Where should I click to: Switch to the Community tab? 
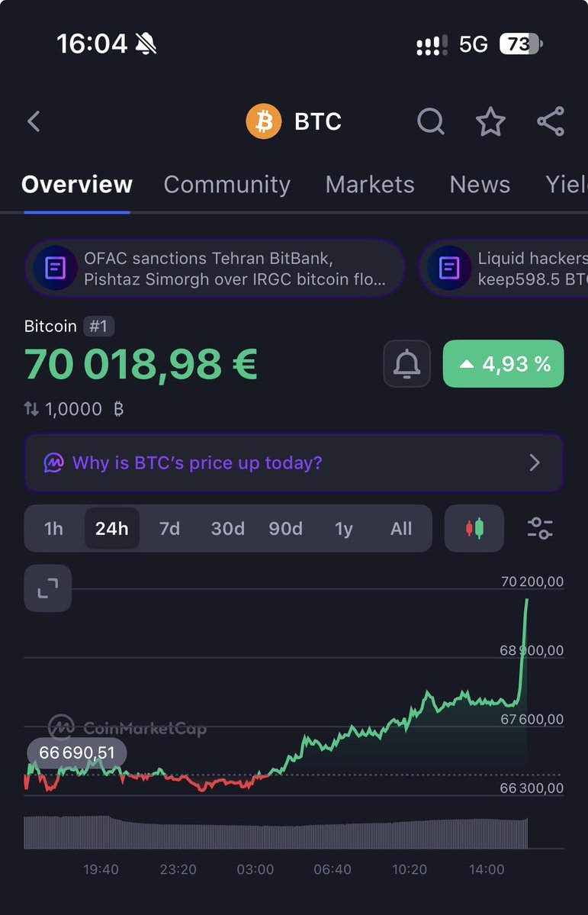227,185
